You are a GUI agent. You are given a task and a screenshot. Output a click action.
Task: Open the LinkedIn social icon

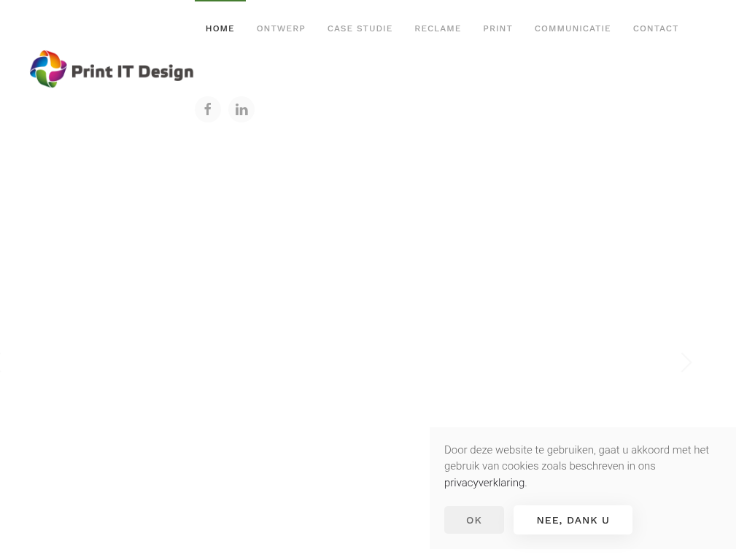(241, 109)
